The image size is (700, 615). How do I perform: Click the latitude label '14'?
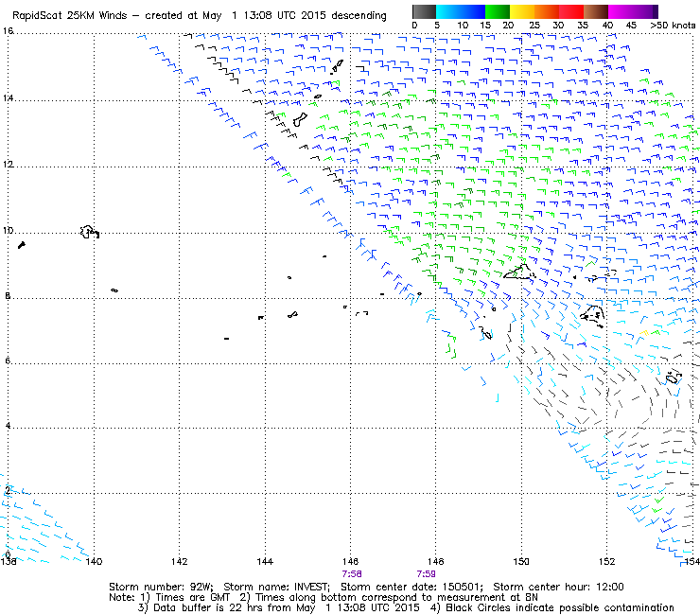click(8, 97)
